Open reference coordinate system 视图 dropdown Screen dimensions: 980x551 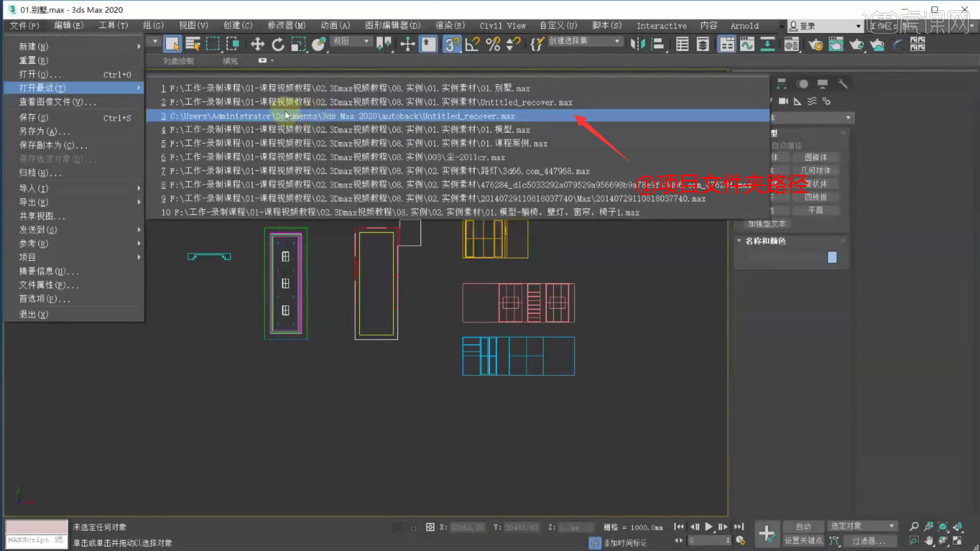click(351, 41)
